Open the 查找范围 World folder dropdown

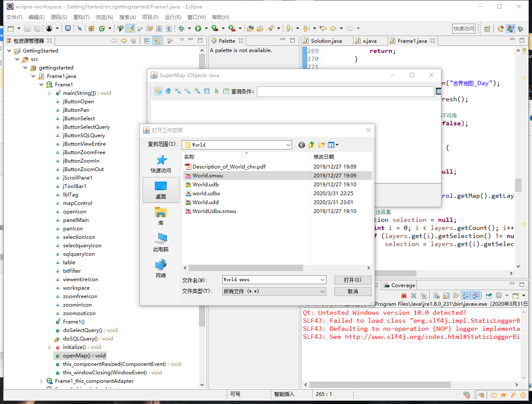point(288,145)
